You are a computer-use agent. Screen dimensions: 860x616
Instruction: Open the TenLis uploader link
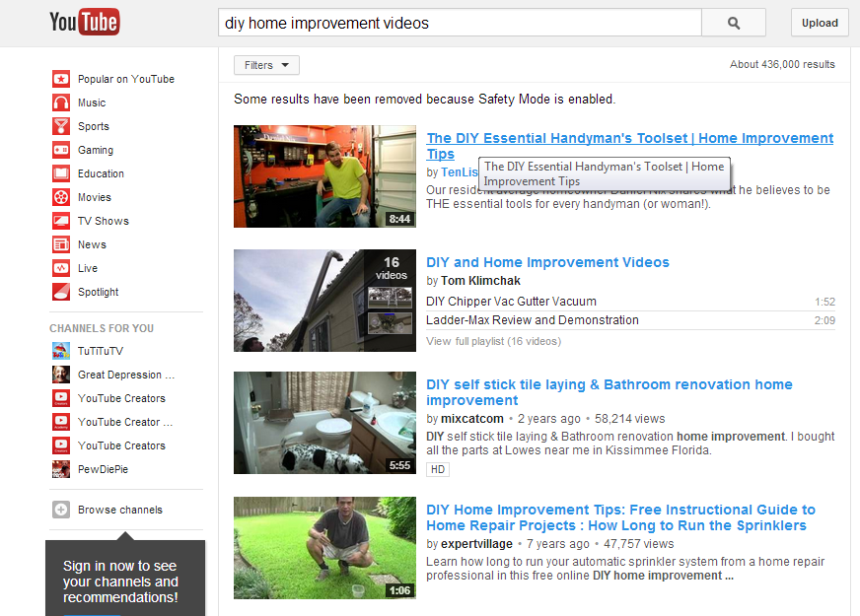coord(460,172)
